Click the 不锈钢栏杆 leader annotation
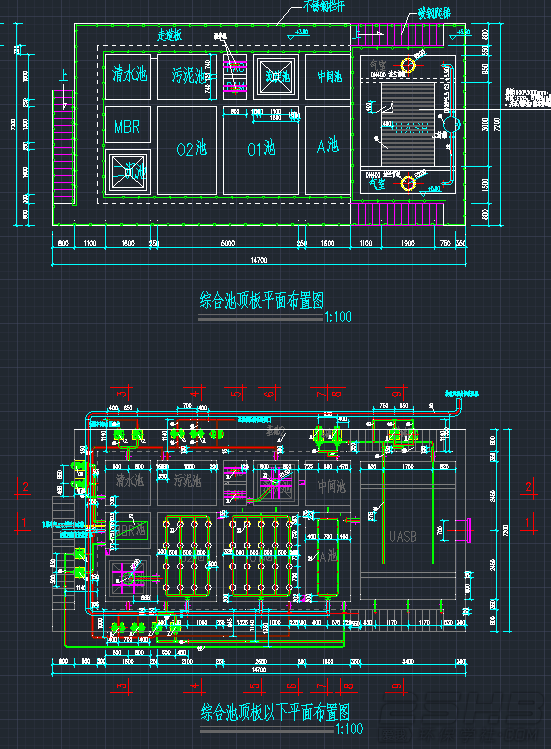The width and height of the screenshot is (551, 749). pyautogui.click(x=324, y=6)
